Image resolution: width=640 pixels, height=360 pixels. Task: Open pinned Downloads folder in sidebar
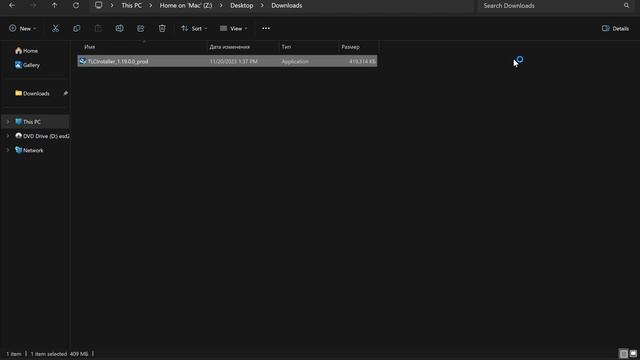point(32,93)
